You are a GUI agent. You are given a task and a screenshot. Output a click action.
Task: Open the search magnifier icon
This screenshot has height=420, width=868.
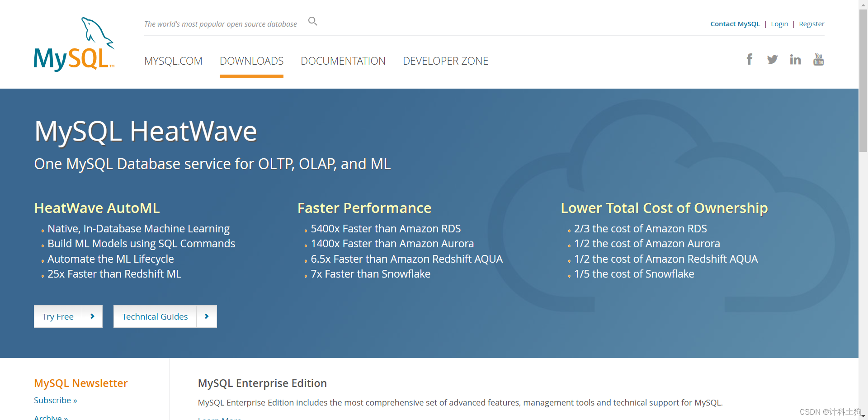click(x=312, y=21)
